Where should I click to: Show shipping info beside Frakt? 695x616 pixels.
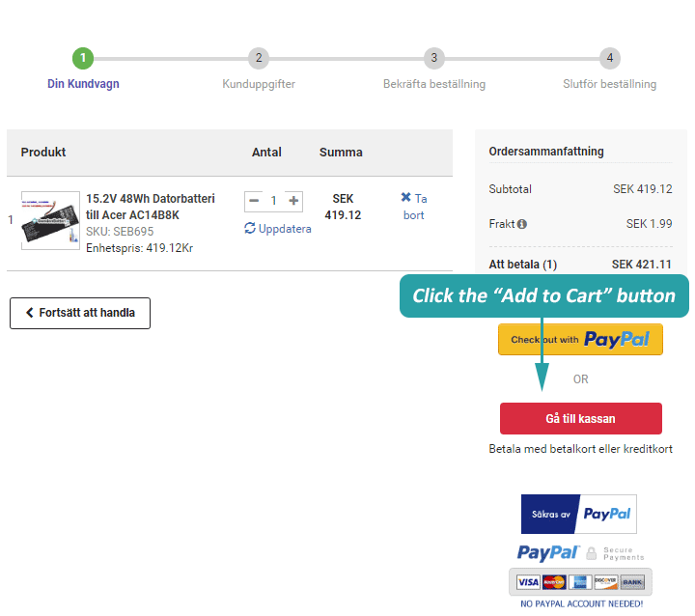pos(522,224)
